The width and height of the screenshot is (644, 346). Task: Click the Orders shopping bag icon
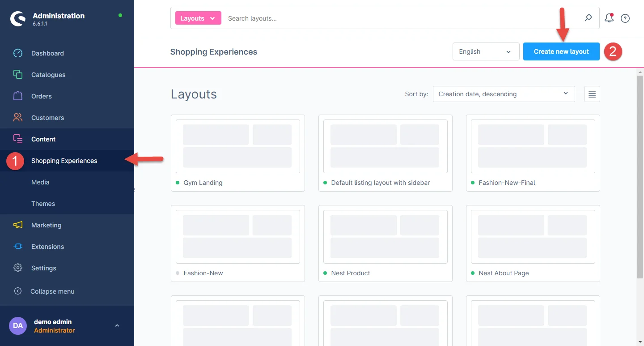18,96
